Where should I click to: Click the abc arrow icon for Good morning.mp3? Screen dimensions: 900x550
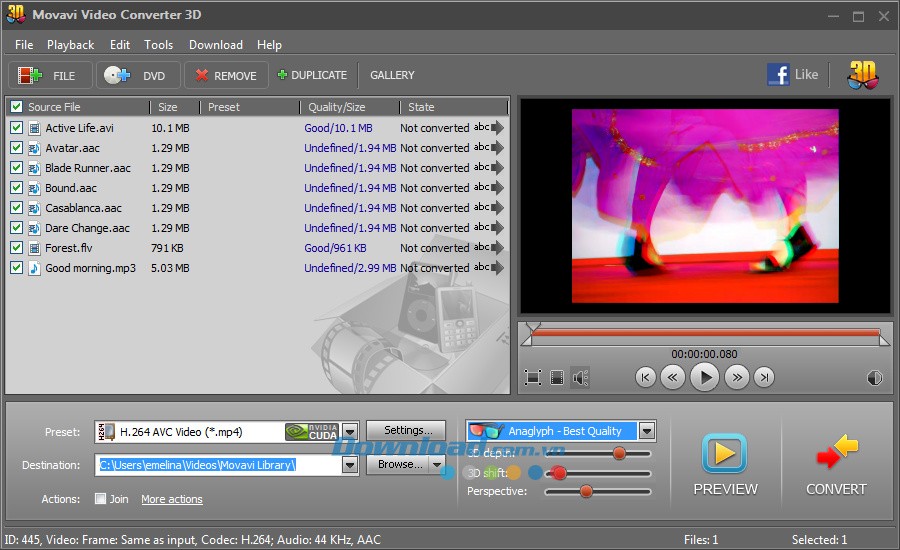488,268
